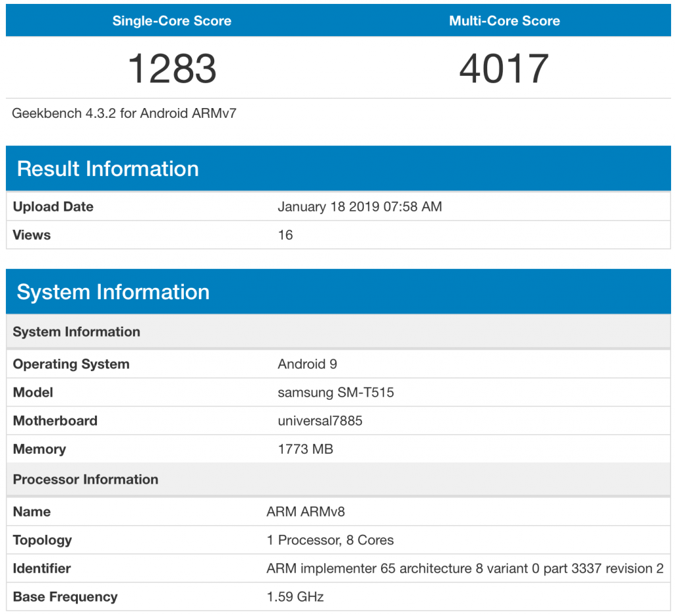Click the Upload Date label
The image size is (675, 616).
[x=53, y=206]
